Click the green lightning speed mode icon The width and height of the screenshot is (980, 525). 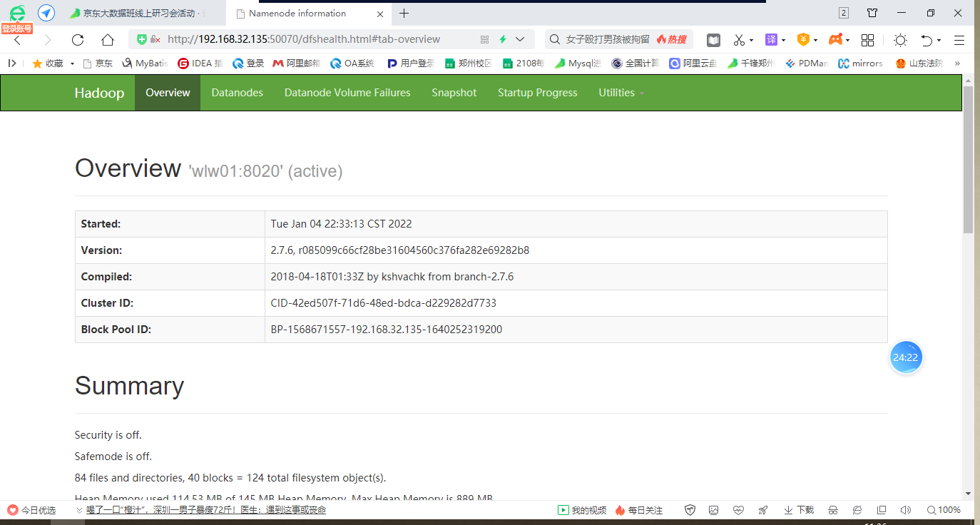pyautogui.click(x=503, y=40)
